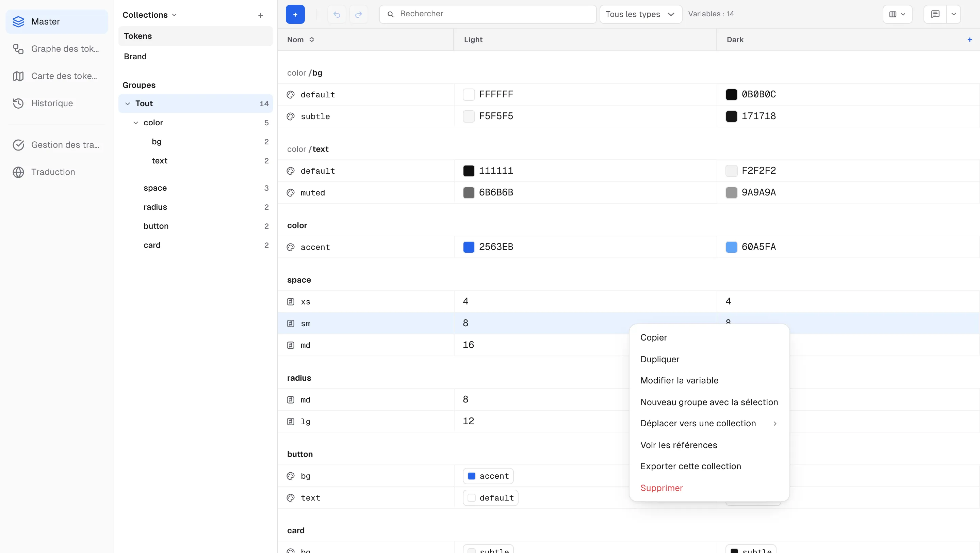This screenshot has height=553, width=980.
Task: Open Historique
Action: pyautogui.click(x=57, y=103)
